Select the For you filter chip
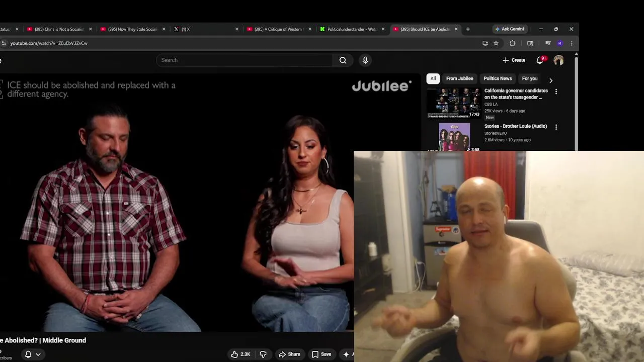The image size is (644, 362). 530,78
